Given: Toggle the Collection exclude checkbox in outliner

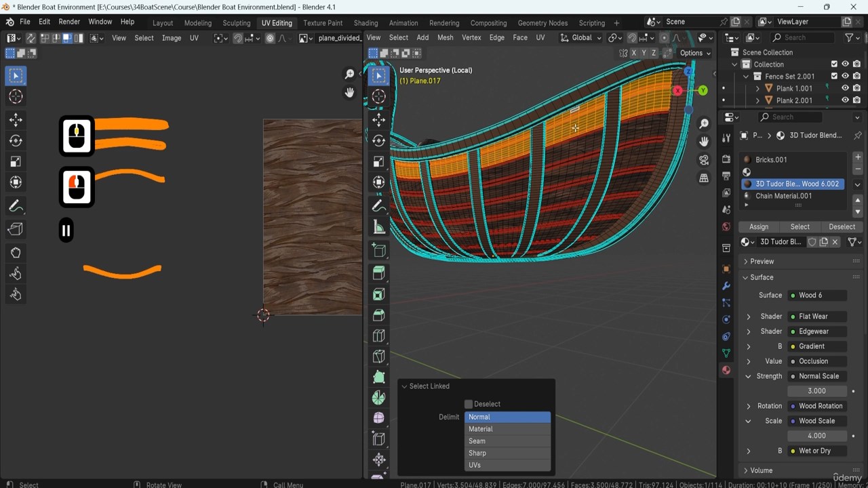Looking at the screenshot, I should click(834, 64).
